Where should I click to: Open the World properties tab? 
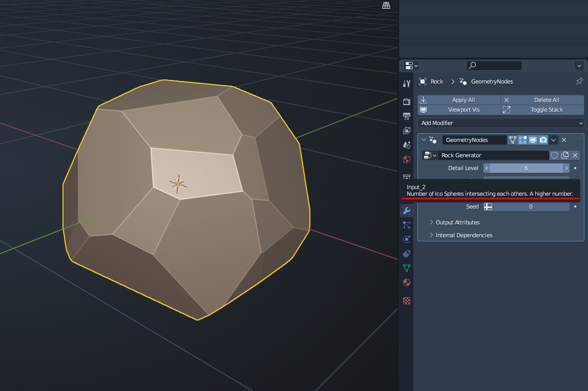(x=407, y=159)
